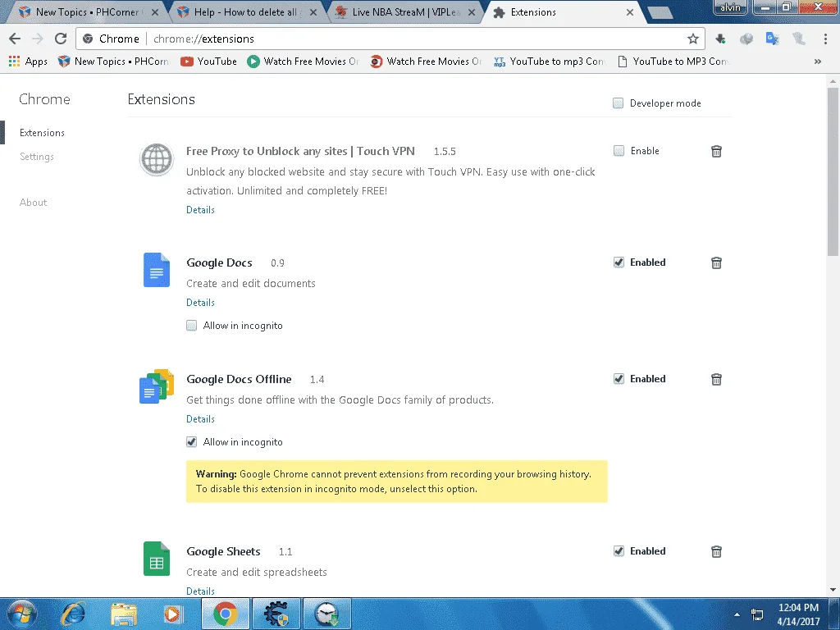Open Details link for Google Sheets
Screen dimensions: 840x630
tap(200, 591)
